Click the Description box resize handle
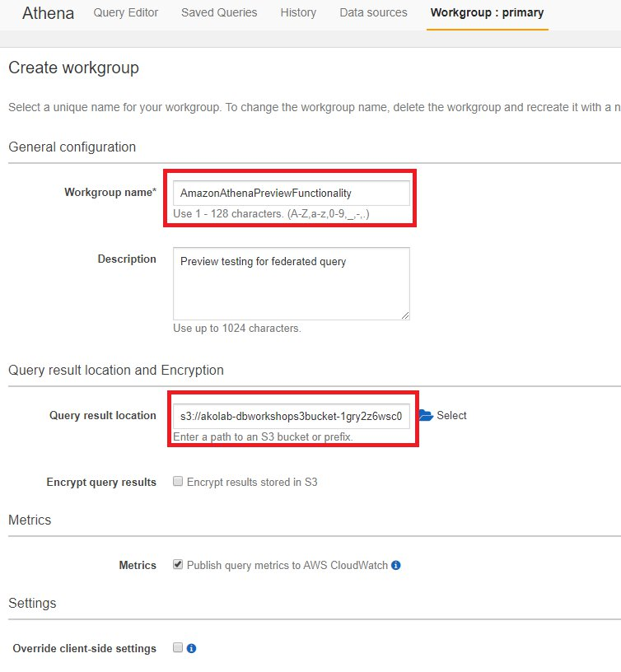The image size is (621, 672). 405,315
